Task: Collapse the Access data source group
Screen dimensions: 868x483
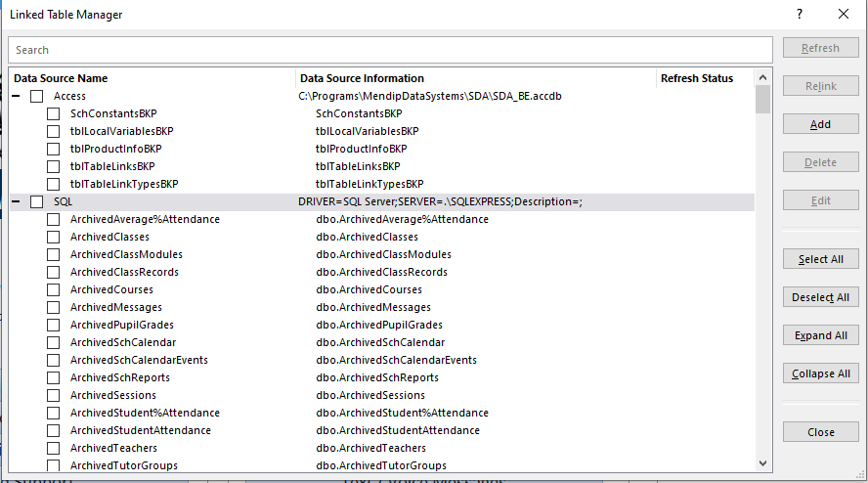Action: point(16,96)
